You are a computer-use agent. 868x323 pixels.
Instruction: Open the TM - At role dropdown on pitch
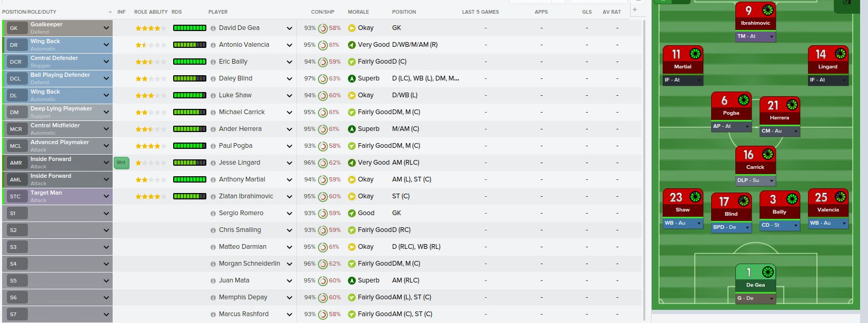(x=771, y=37)
